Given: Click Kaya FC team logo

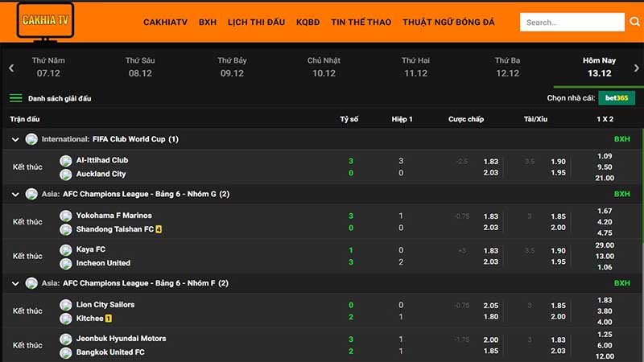Looking at the screenshot, I should pos(66,249).
